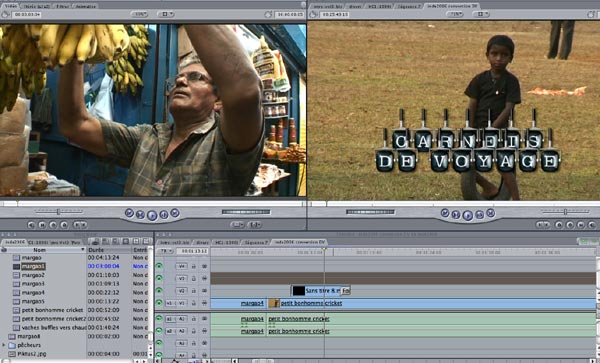Open the Canvas zoom percentage pop-up
600x363 pixels.
pos(455,14)
